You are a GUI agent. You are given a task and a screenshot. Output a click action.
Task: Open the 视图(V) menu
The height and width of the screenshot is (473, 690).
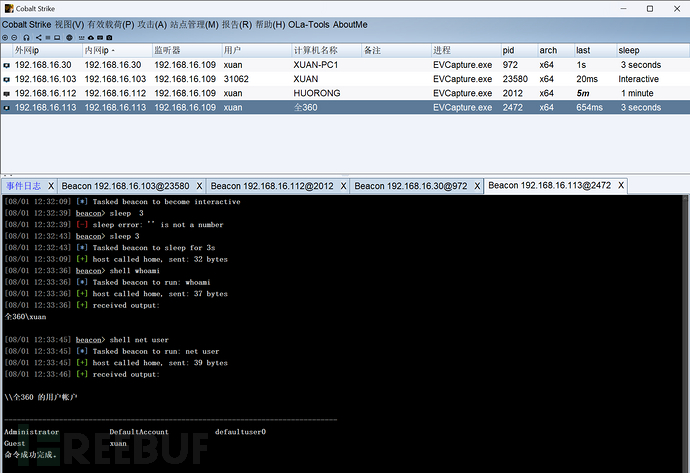click(69, 24)
